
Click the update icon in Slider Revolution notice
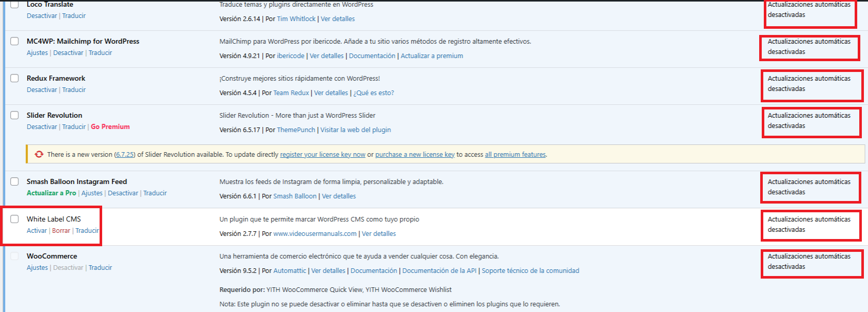click(39, 154)
